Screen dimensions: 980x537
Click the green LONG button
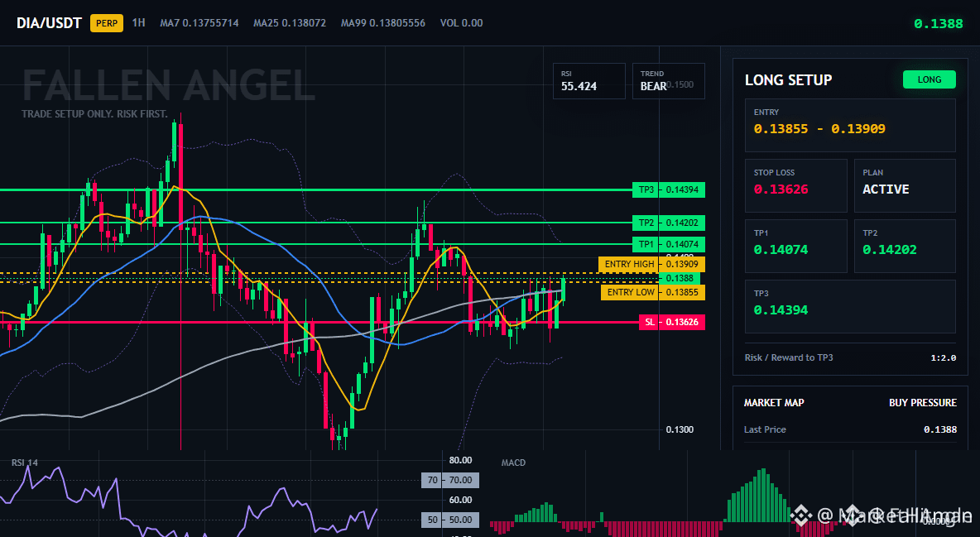click(x=930, y=79)
